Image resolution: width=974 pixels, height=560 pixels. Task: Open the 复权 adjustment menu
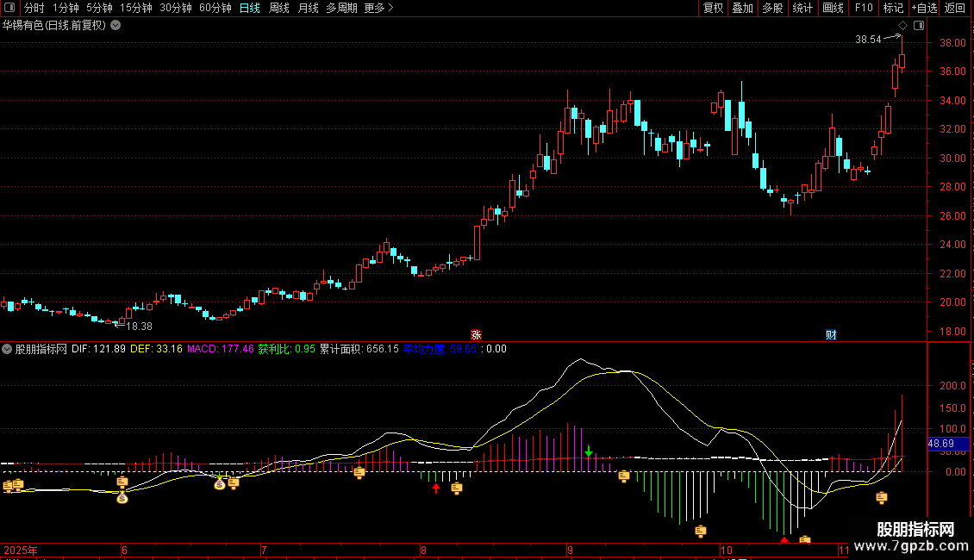pos(713,8)
